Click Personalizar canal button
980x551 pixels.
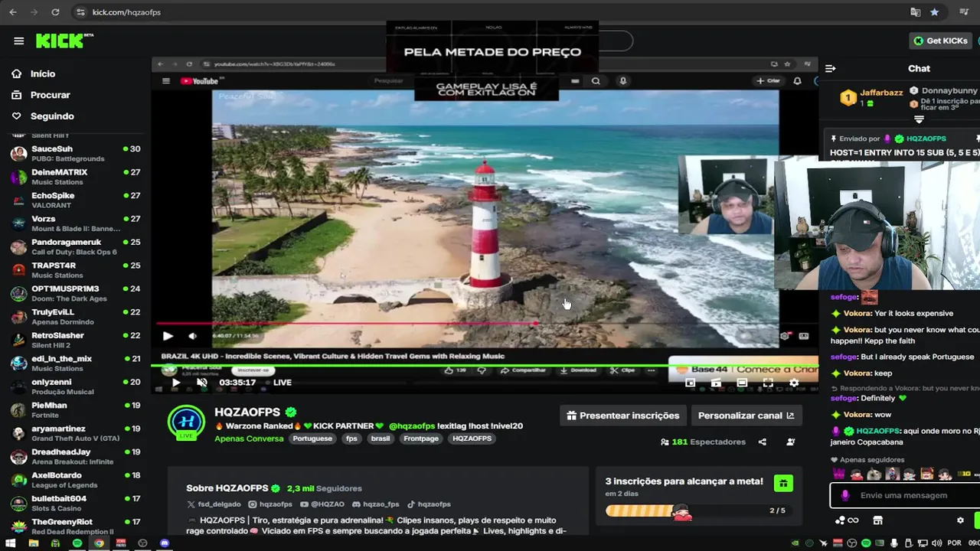coord(746,416)
